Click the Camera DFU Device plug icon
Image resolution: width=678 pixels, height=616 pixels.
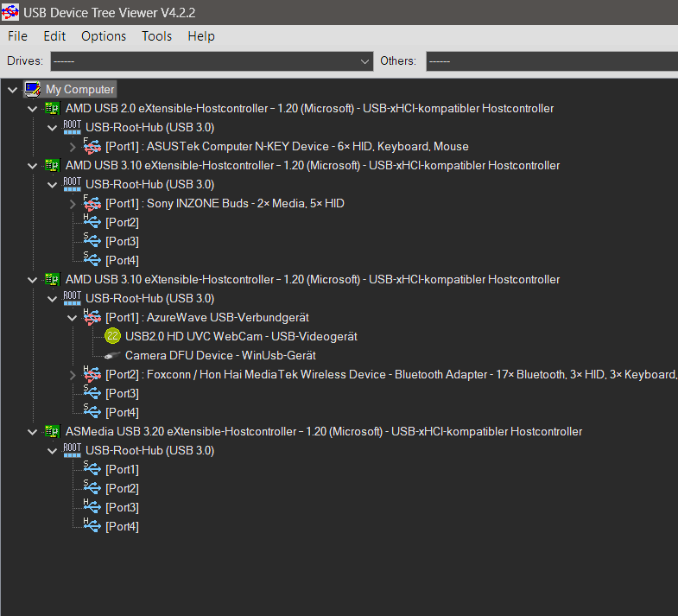(112, 356)
